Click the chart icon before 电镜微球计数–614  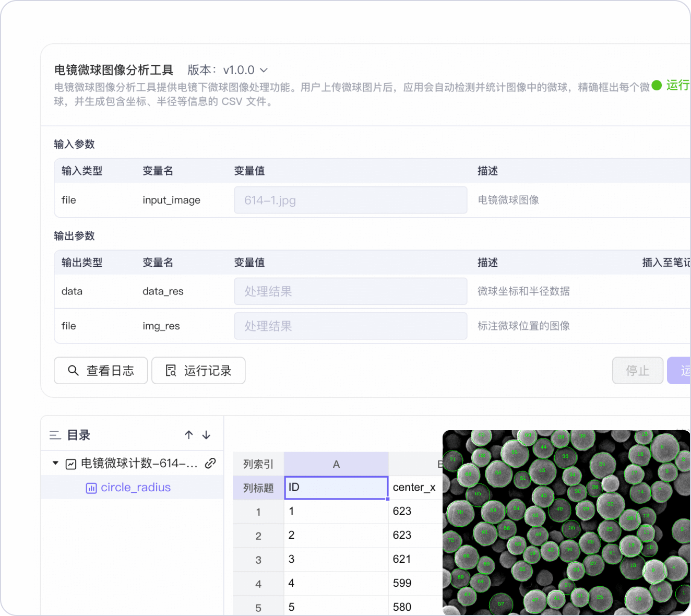coord(71,464)
